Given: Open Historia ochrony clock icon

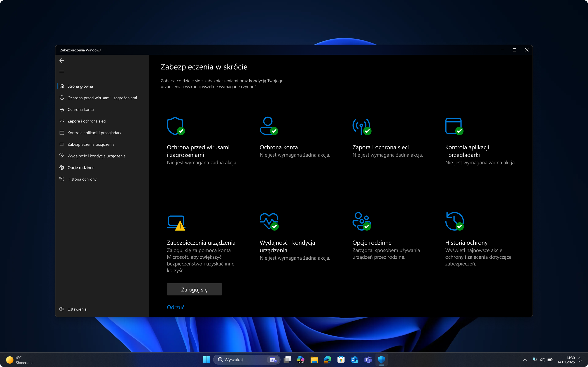Looking at the screenshot, I should [454, 221].
